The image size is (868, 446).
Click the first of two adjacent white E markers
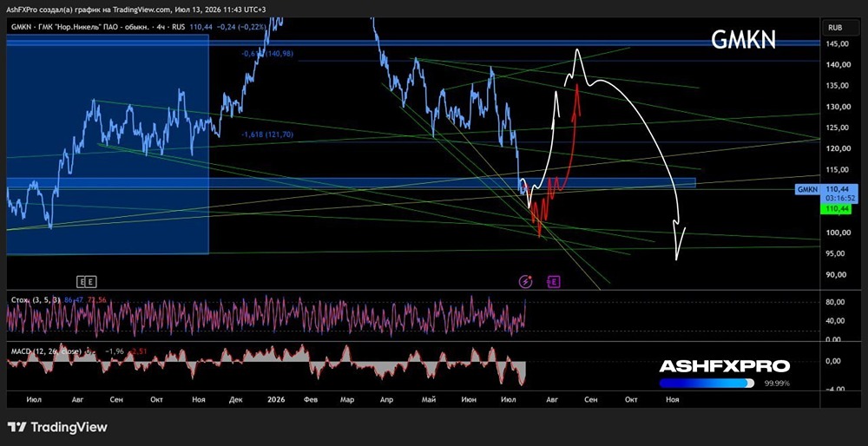coord(82,282)
